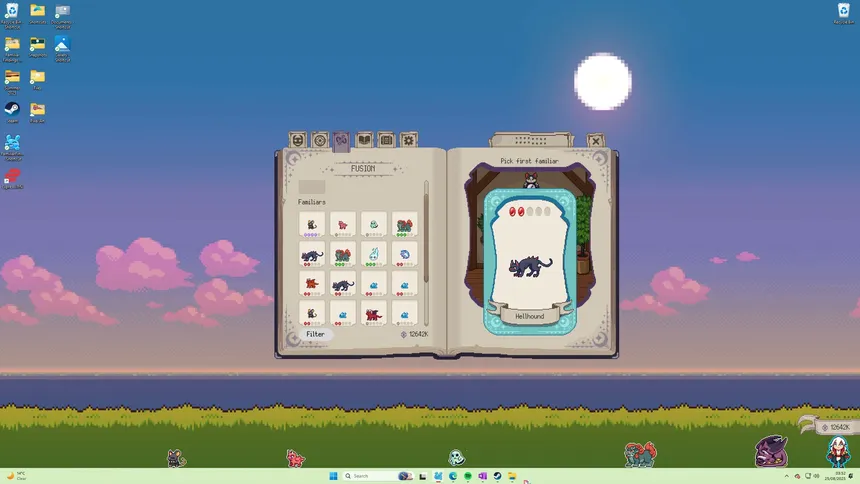Click the green-red beast familiar on the desktop
The width and height of the screenshot is (860, 484).
click(x=640, y=455)
